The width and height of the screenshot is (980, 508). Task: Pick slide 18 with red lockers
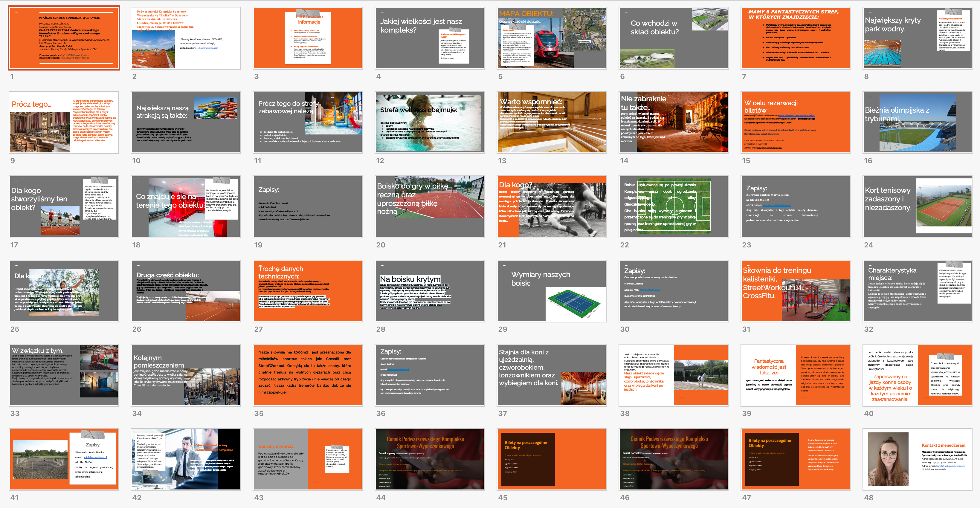point(186,206)
